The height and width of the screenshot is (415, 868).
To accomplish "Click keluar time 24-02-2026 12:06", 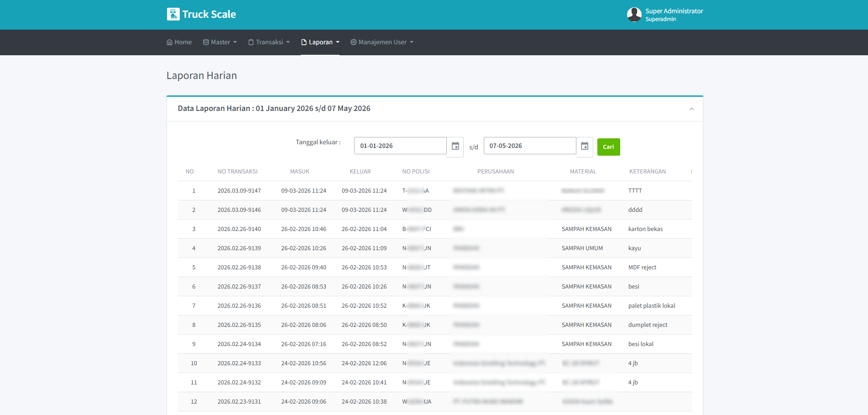I will tap(364, 363).
